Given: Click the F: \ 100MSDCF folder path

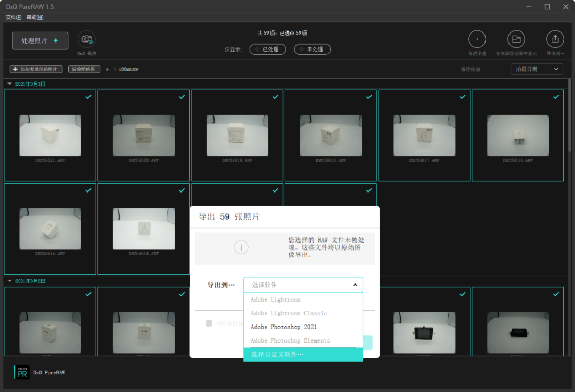Looking at the screenshot, I should coord(122,69).
